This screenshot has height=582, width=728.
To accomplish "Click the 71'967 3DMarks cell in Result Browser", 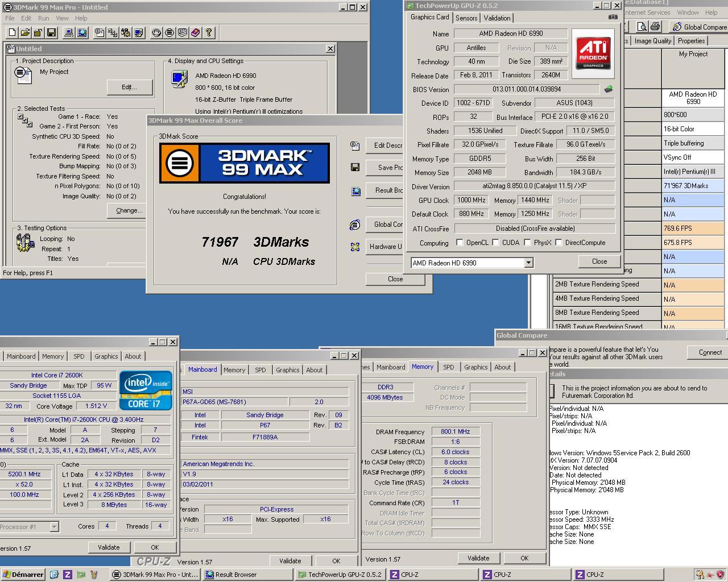I will pyautogui.click(x=693, y=186).
